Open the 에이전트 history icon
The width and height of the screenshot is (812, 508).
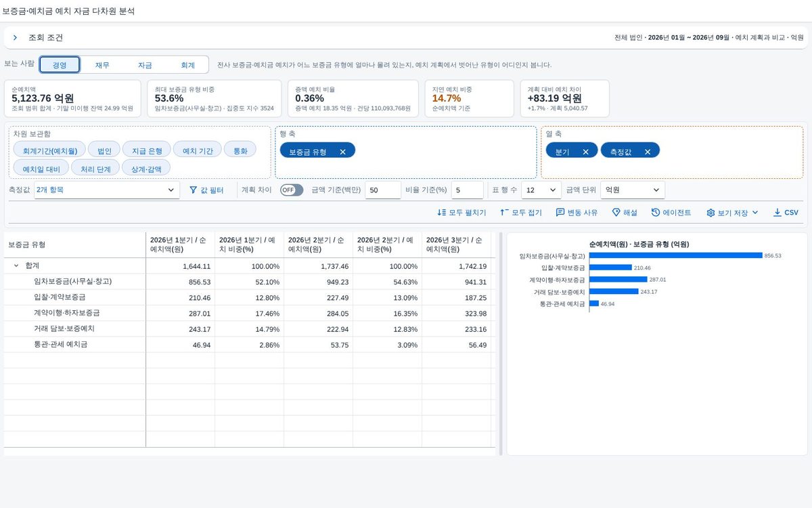click(656, 213)
